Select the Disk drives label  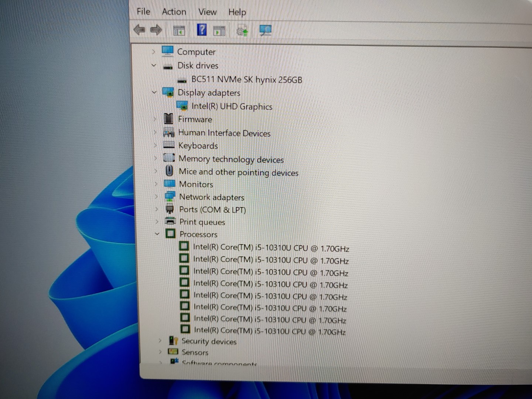pos(198,65)
